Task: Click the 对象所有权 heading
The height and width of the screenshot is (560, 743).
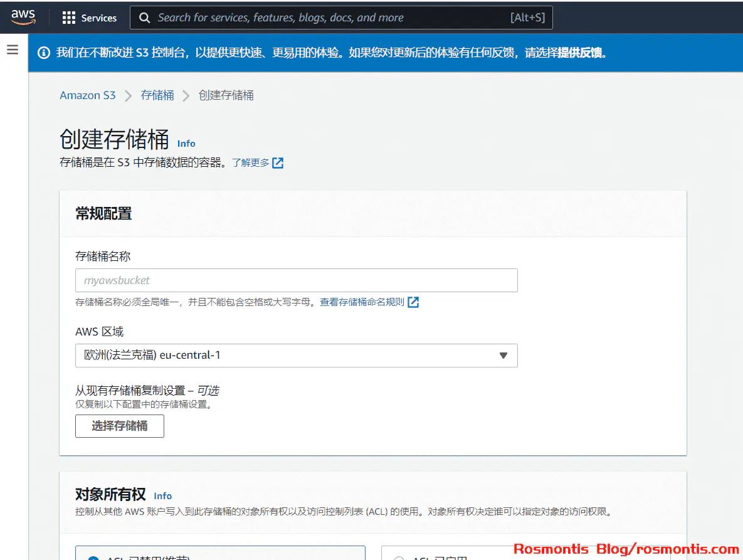Action: (110, 494)
